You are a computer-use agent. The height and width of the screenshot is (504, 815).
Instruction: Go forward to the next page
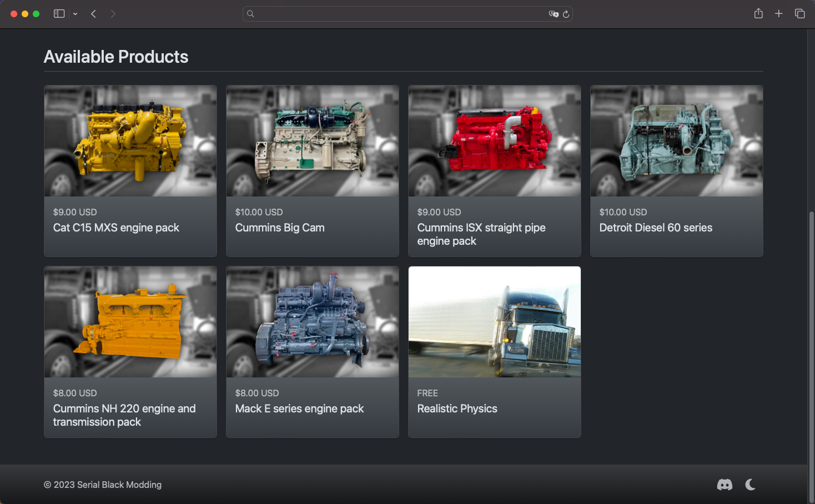click(113, 14)
